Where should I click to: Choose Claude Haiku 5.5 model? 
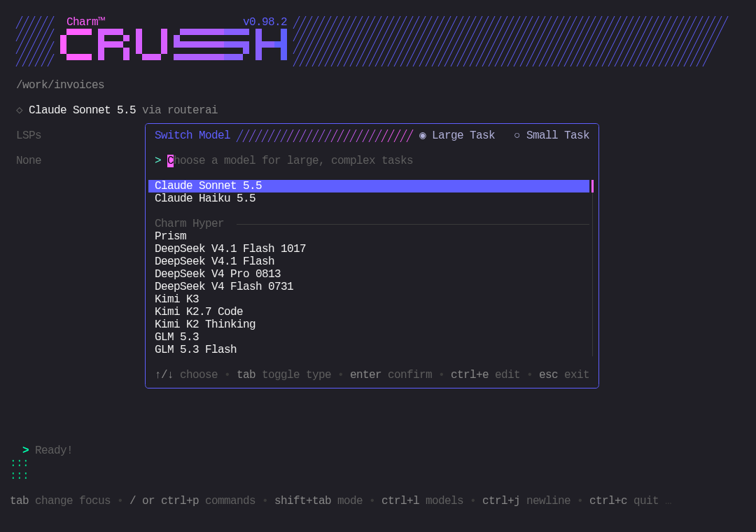369,198
